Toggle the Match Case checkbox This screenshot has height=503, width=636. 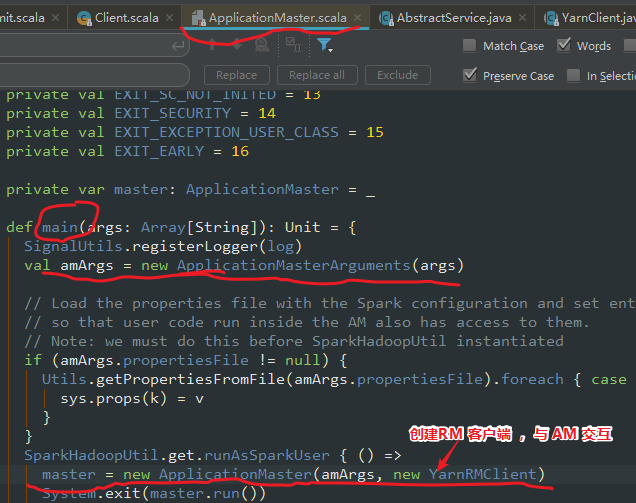tap(469, 45)
